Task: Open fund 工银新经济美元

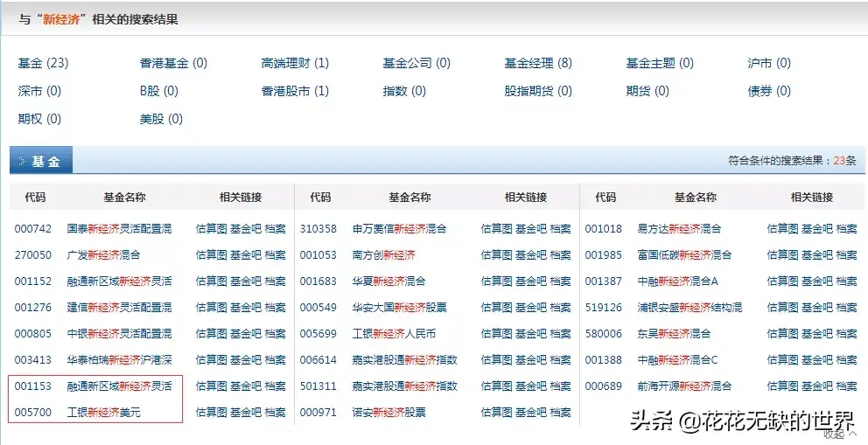Action: coord(103,412)
